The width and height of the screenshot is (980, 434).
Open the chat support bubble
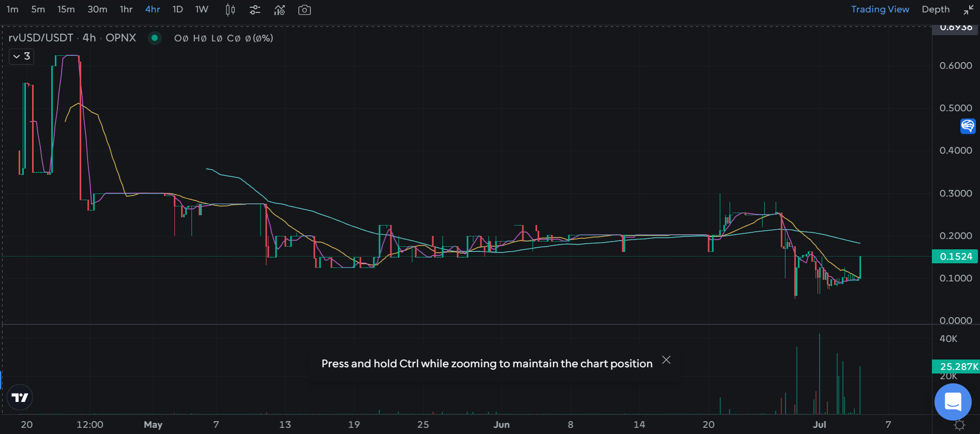953,401
